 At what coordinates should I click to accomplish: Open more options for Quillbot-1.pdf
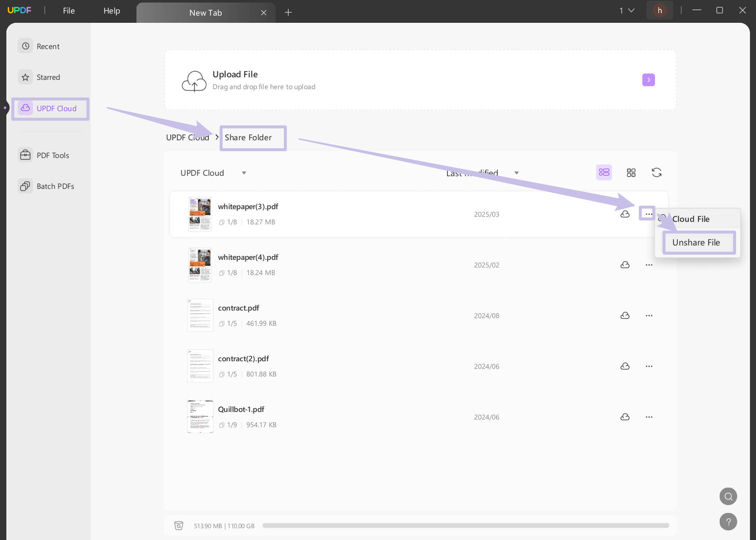pos(649,417)
